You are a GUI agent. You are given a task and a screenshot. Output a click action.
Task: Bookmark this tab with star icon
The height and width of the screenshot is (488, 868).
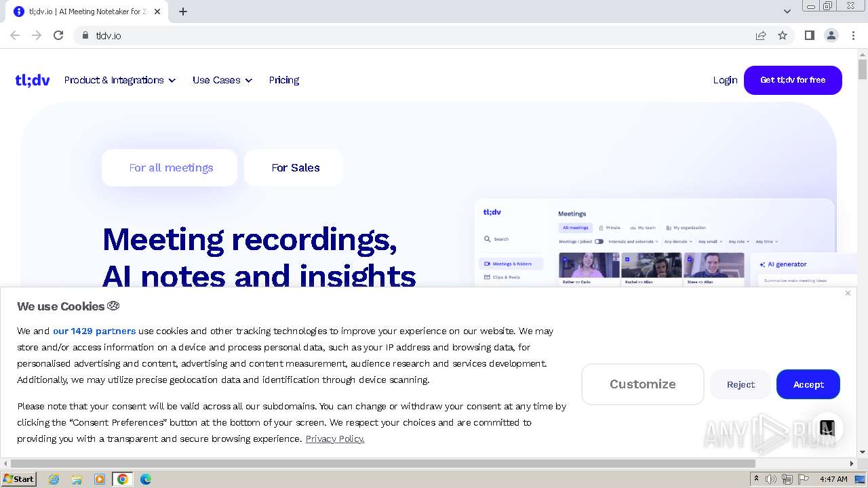[x=783, y=35]
